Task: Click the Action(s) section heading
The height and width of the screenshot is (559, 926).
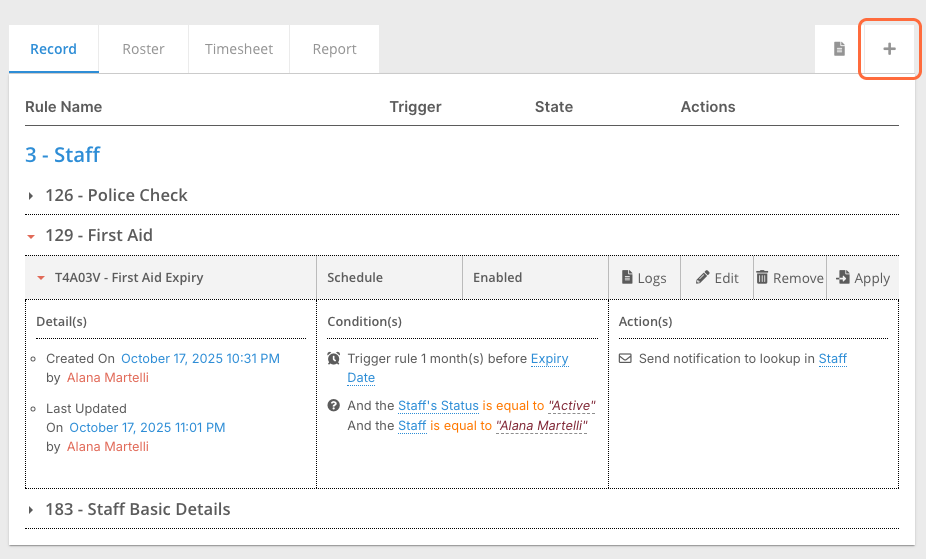Action: coord(645,322)
